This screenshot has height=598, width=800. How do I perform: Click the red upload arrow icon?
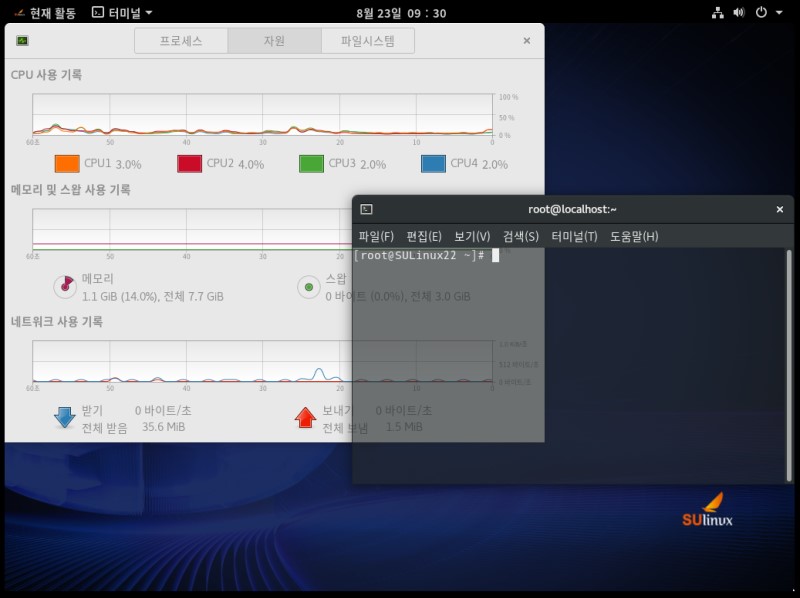coord(305,418)
